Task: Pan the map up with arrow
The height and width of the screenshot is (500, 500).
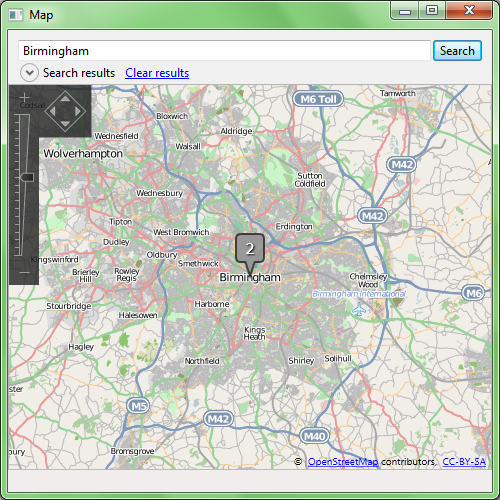Action: (65, 98)
